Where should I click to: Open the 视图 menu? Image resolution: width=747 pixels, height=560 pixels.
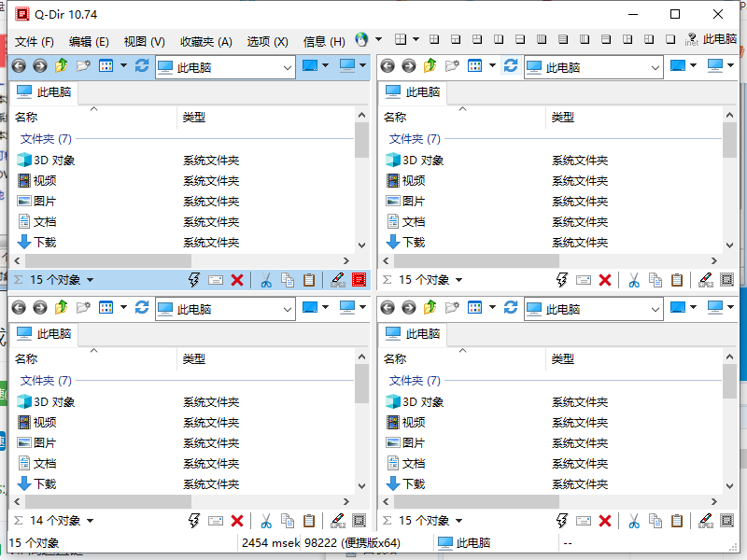[140, 41]
